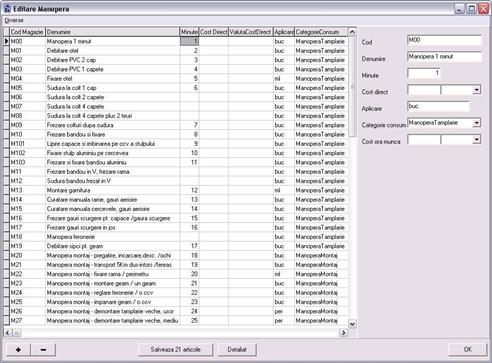Select the 'Debitare otel' cell

(112, 51)
